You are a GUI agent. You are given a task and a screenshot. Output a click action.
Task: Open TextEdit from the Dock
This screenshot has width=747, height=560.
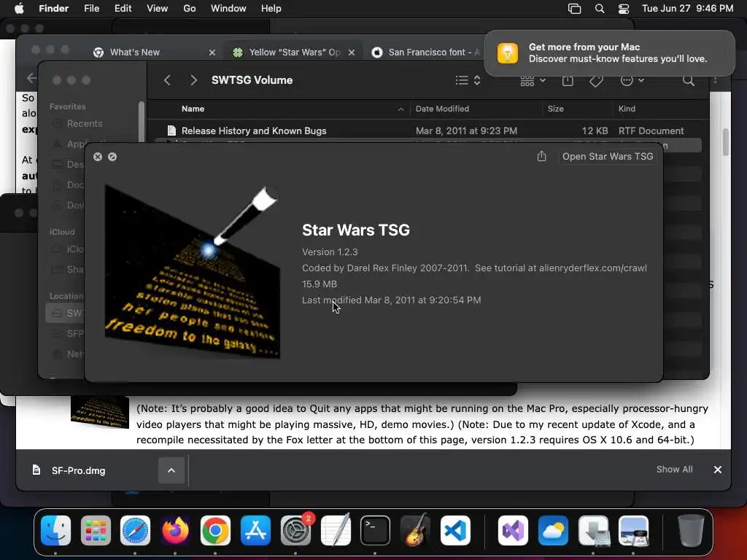pos(336,531)
